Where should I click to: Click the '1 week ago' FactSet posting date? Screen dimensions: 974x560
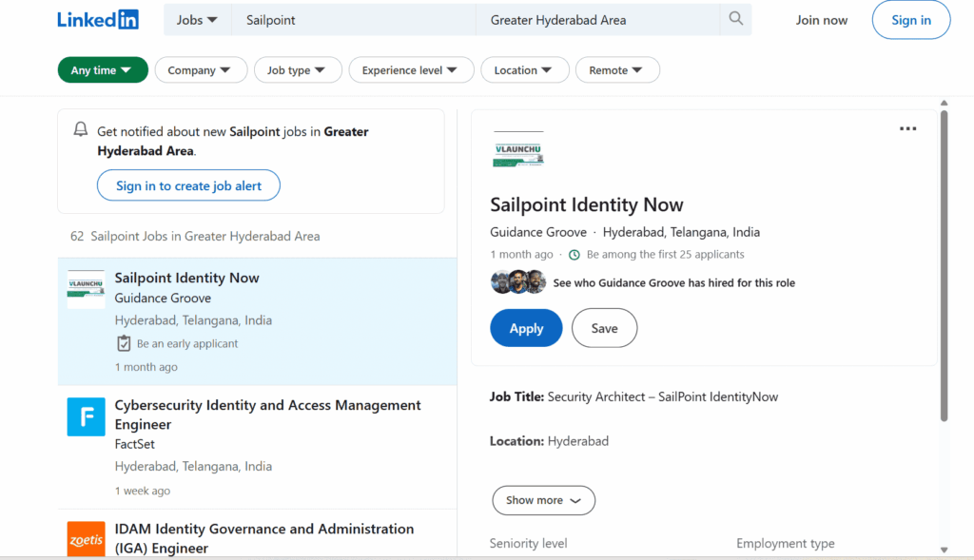pyautogui.click(x=143, y=491)
